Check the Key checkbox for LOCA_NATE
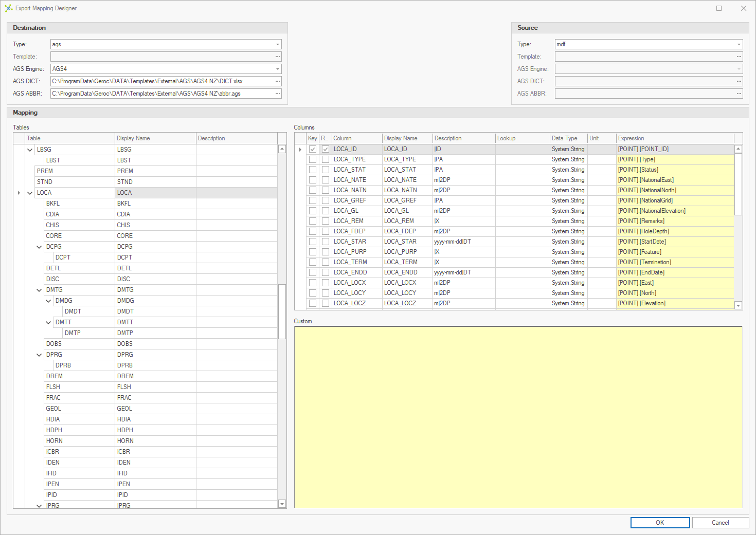Viewport: 756px width, 535px height. (x=313, y=180)
